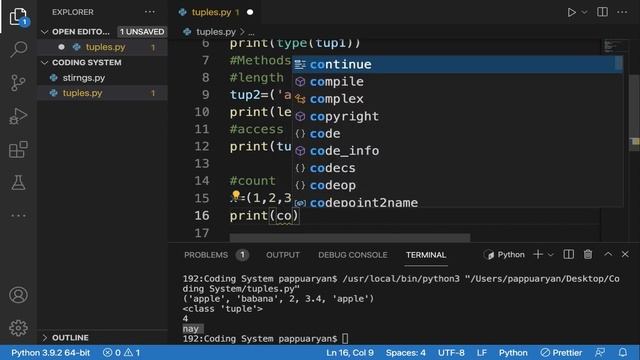Change end of line via LF

pos(482,352)
